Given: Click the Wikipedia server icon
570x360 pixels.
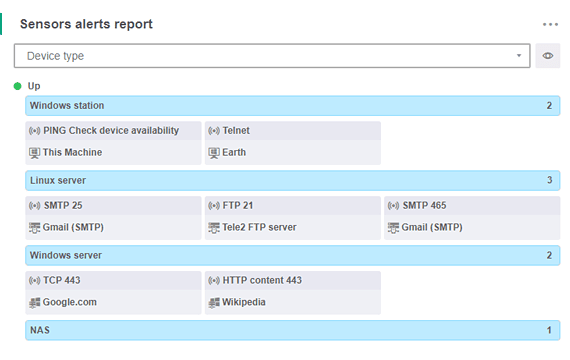Looking at the screenshot, I should coord(214,303).
